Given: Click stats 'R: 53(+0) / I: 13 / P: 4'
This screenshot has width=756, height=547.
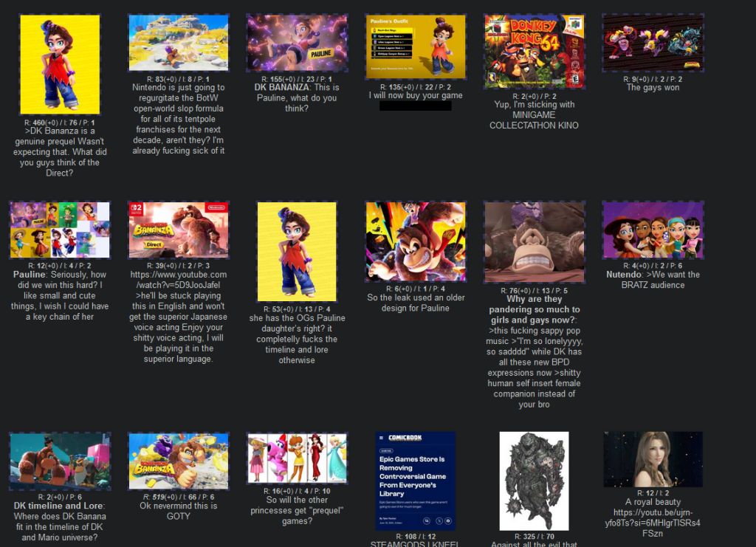Looking at the screenshot, I should point(297,309).
